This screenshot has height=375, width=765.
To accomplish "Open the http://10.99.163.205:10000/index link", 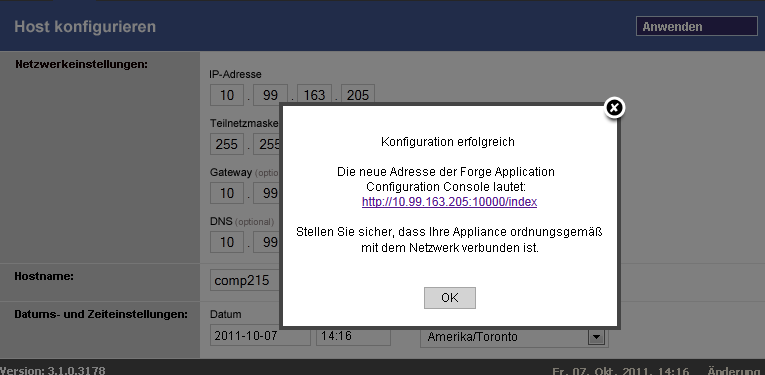I will coord(449,202).
